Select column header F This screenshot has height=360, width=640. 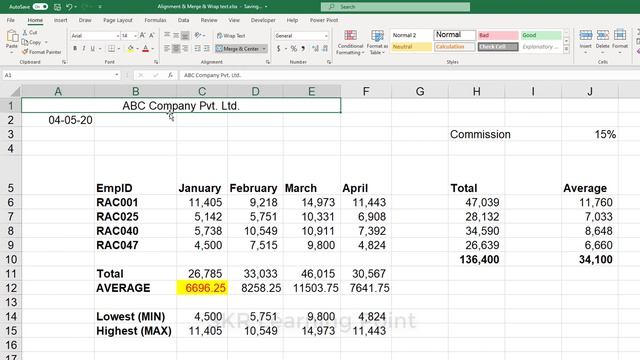366,91
